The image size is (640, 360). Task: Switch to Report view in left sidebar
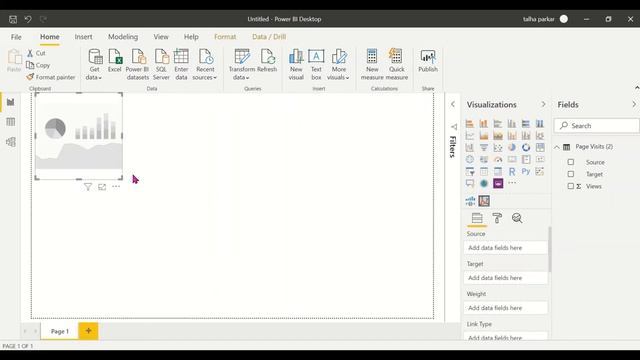(x=11, y=102)
